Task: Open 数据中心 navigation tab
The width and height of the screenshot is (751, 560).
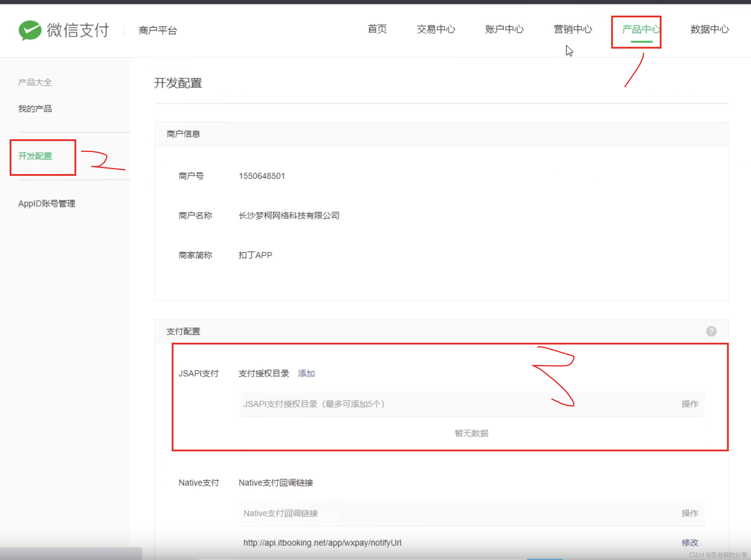Action: tap(709, 29)
